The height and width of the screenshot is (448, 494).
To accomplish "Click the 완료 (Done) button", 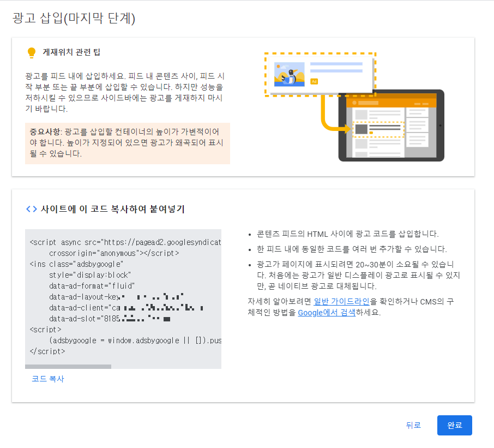I will tap(454, 425).
